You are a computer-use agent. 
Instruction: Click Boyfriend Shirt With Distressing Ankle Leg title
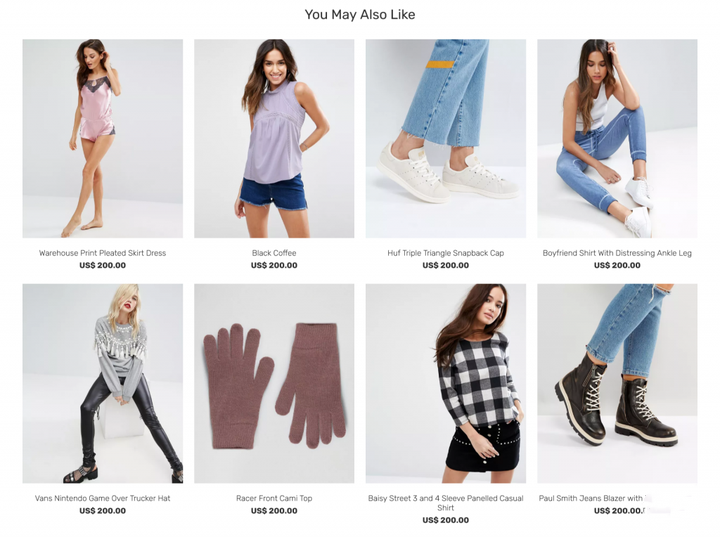click(x=617, y=253)
